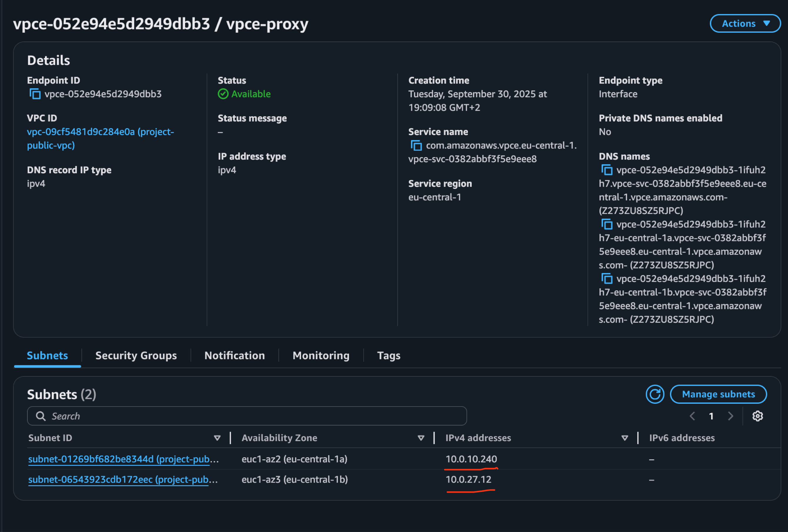Screen dimensions: 788x532
Task: Copy the Endpoint ID using its copy icon
Action: (x=35, y=94)
